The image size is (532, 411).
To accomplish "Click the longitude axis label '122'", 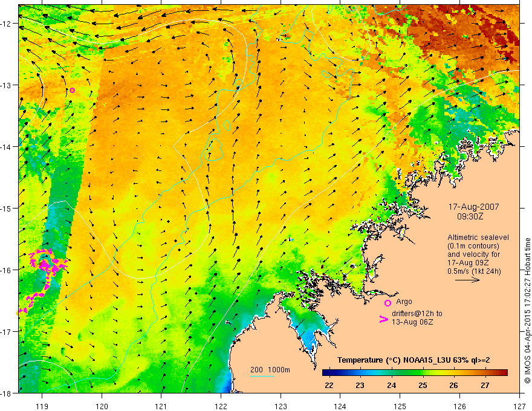I will 221,406.
